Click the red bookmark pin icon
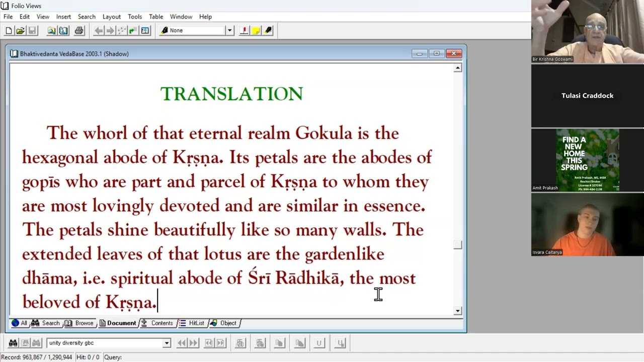Screen dimensions: 644x362 [244, 31]
